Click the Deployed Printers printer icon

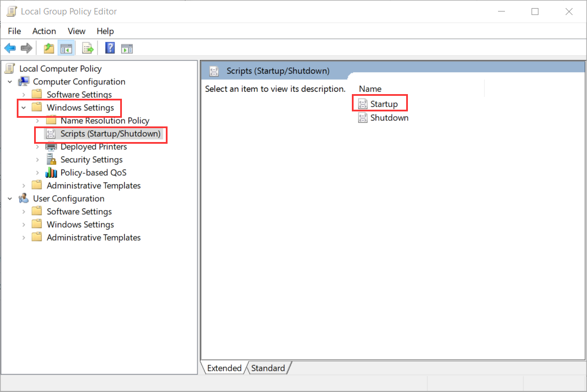[51, 147]
